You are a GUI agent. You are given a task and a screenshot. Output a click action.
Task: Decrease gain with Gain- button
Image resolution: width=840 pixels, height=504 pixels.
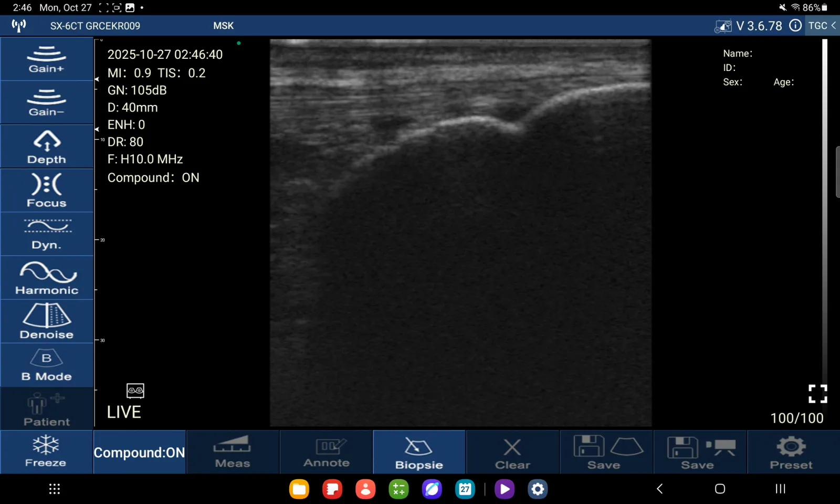[x=47, y=102]
